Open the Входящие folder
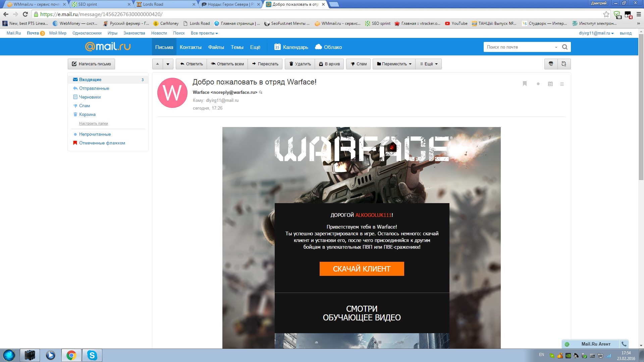 pyautogui.click(x=108, y=79)
